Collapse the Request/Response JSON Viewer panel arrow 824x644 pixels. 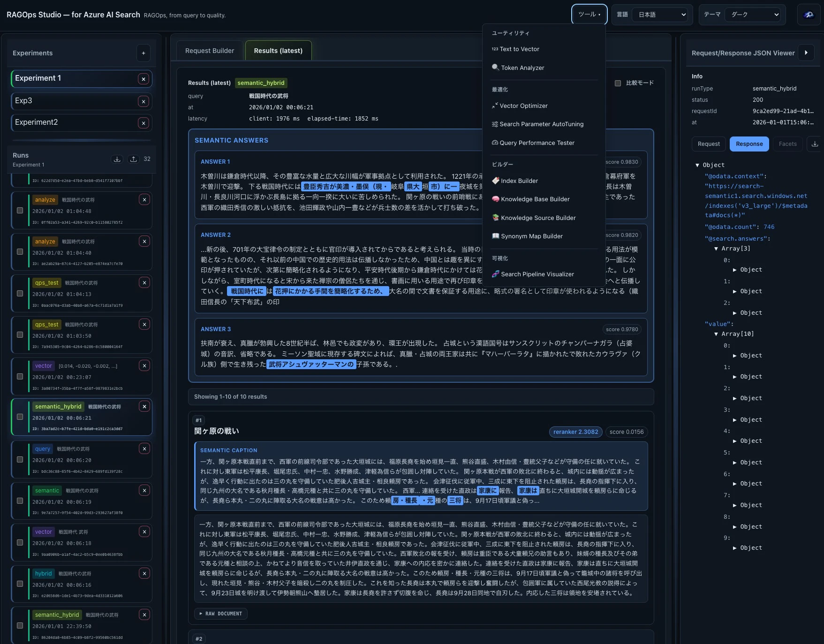(x=806, y=53)
